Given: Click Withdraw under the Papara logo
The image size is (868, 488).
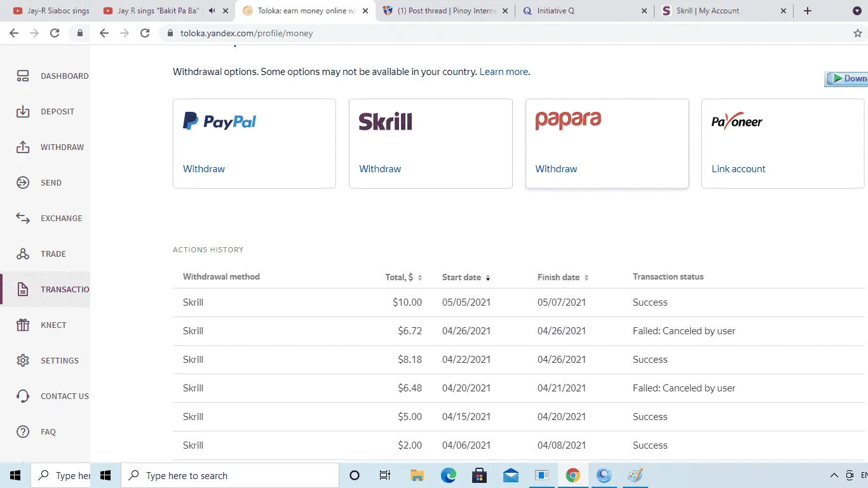Looking at the screenshot, I should [x=556, y=169].
